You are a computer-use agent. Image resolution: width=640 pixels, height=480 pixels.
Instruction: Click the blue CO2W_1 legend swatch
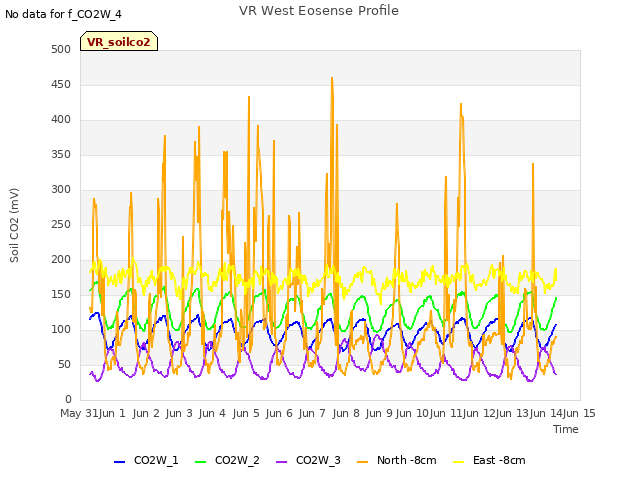point(119,462)
